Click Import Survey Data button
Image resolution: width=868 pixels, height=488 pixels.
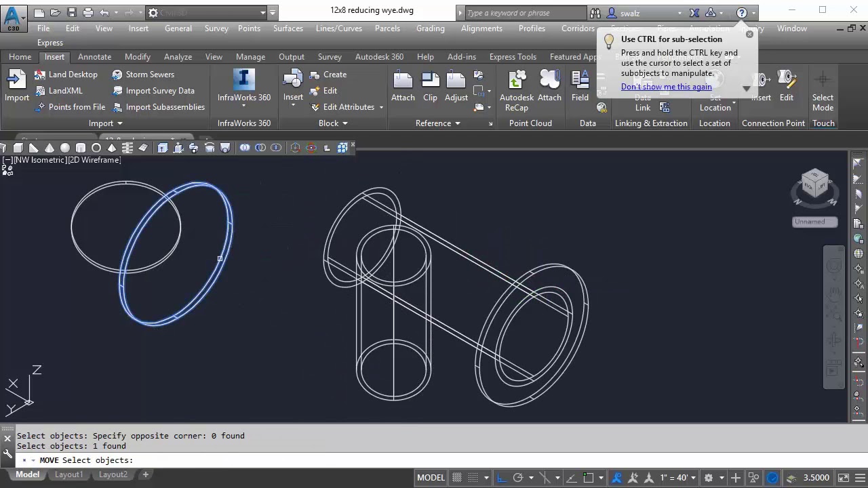(x=153, y=91)
